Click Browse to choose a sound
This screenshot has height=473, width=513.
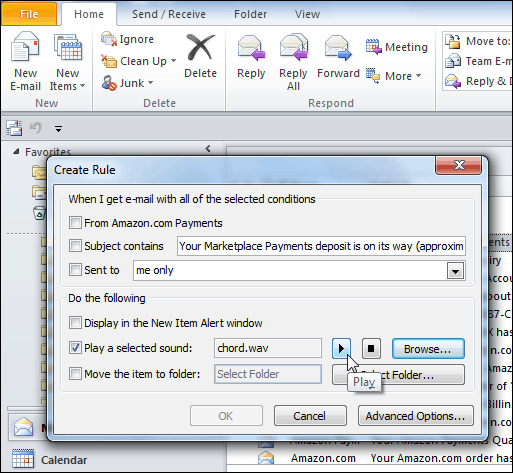click(x=428, y=349)
